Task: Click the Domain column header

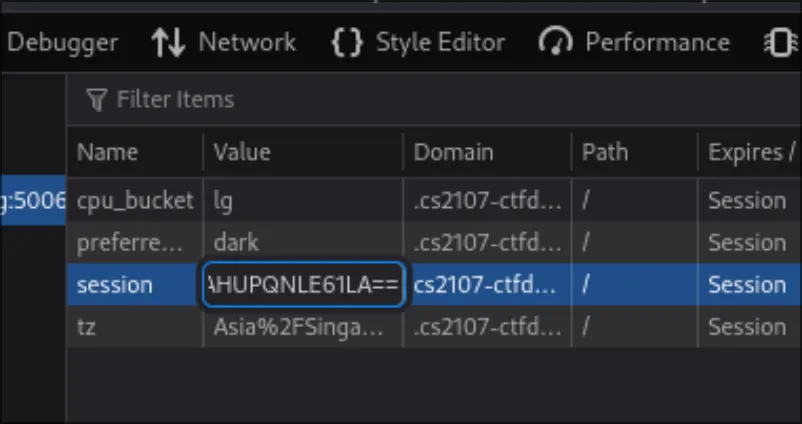Action: [453, 153]
